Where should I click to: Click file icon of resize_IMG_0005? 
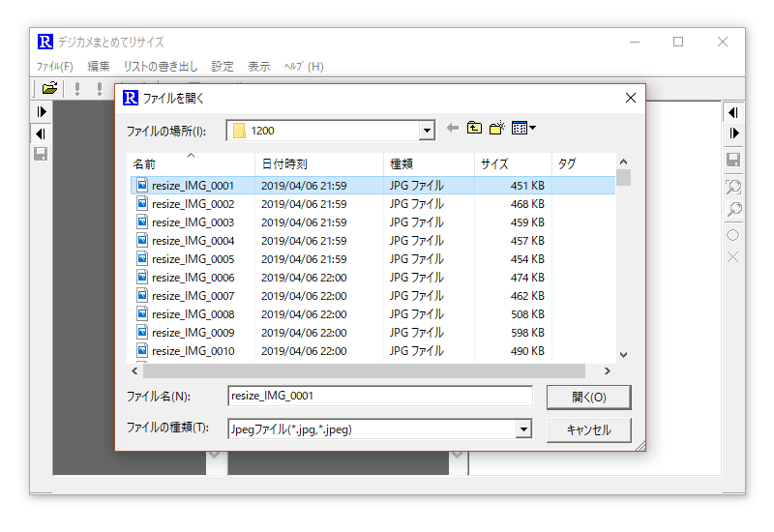click(142, 258)
